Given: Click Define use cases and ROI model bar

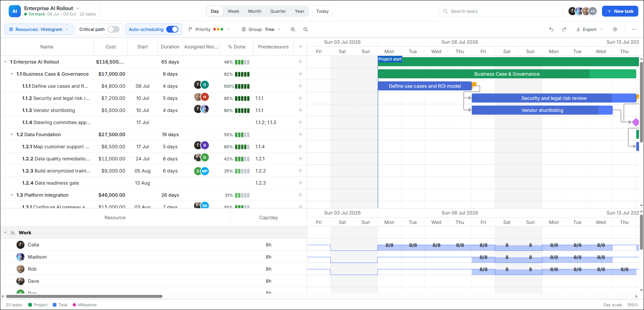Looking at the screenshot, I should tap(425, 86).
